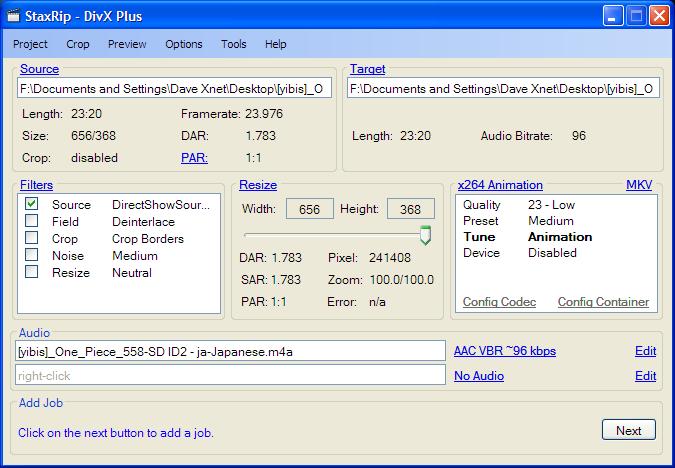
Task: Click the Zoom value 100.0/100.0
Action: 402,280
